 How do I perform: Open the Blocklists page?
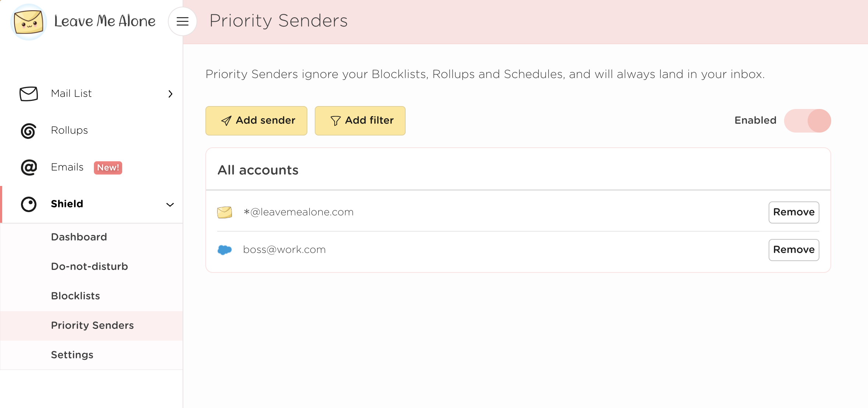click(x=75, y=296)
